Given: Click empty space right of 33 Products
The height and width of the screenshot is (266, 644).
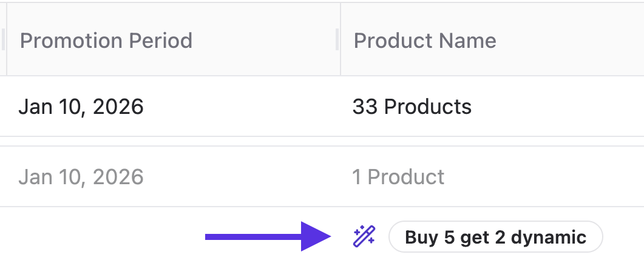Looking at the screenshot, I should [558, 107].
